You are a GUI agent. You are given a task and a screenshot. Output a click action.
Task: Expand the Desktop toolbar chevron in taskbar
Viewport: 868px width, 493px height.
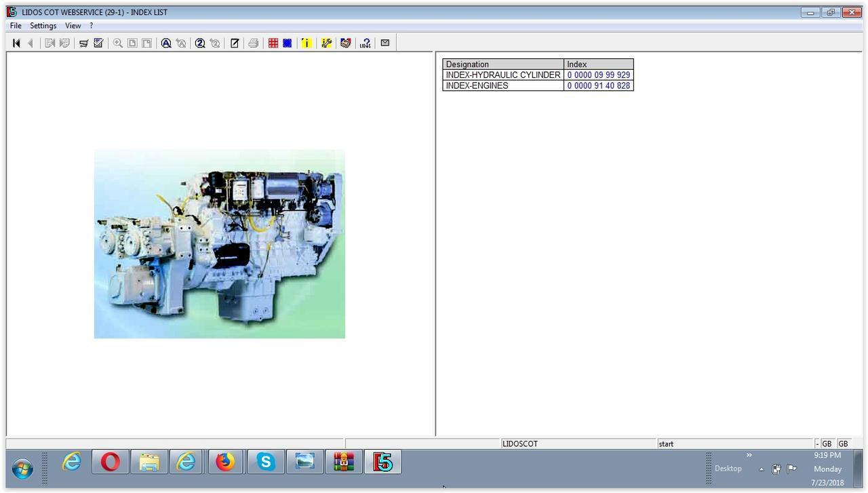pos(749,455)
